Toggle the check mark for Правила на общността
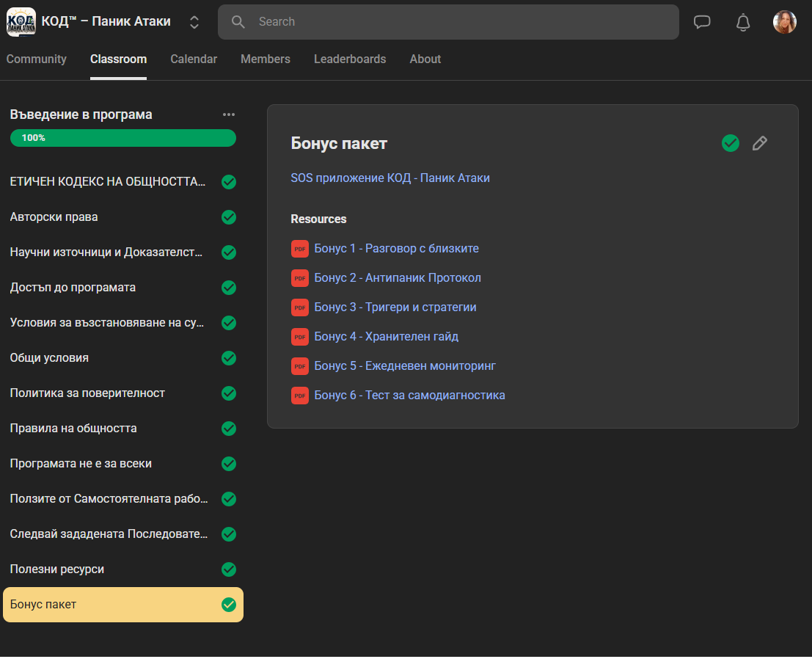812x659 pixels. (x=229, y=429)
